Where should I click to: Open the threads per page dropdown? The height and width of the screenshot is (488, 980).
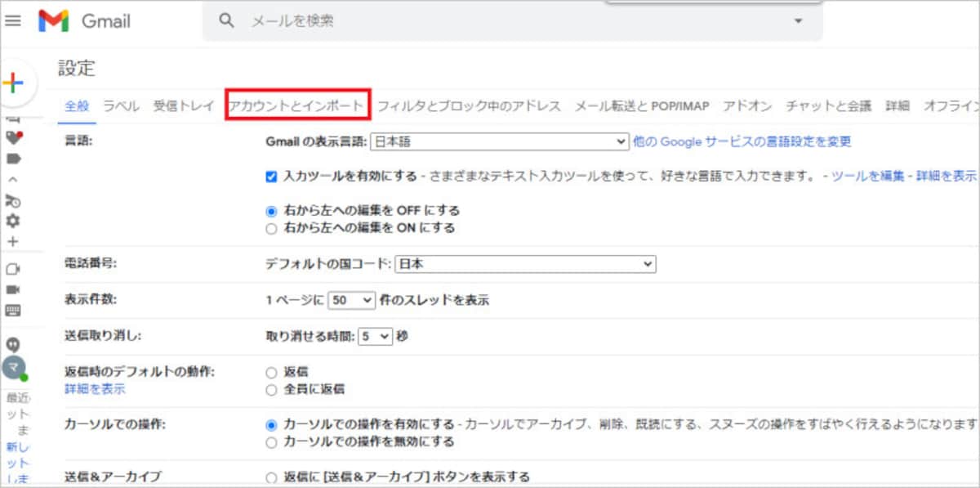coord(351,300)
